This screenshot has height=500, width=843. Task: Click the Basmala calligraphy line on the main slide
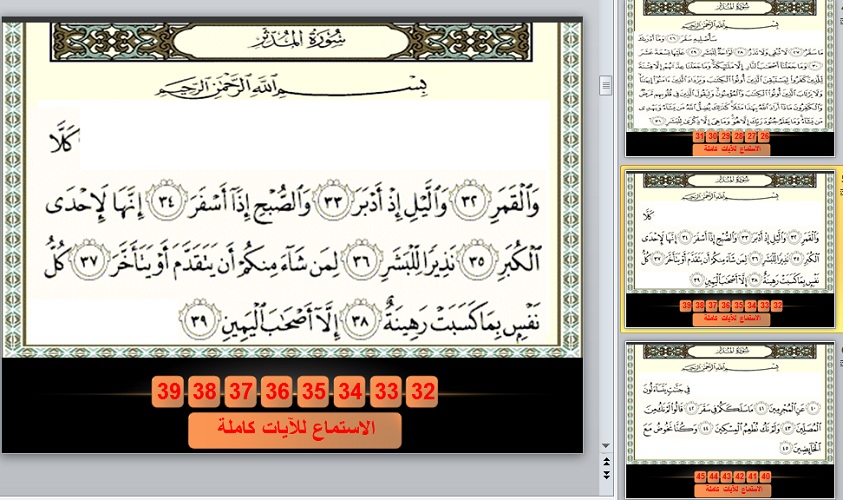(291, 87)
